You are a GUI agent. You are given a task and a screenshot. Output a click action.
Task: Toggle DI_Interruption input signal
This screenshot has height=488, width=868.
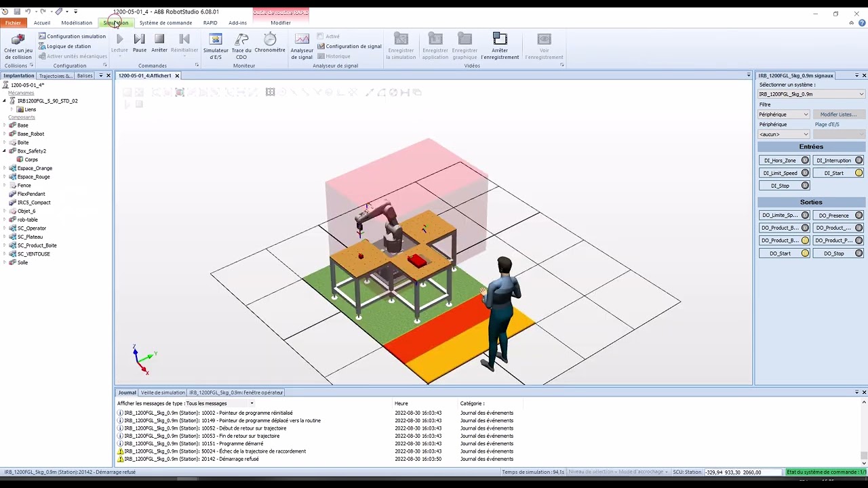pos(838,161)
